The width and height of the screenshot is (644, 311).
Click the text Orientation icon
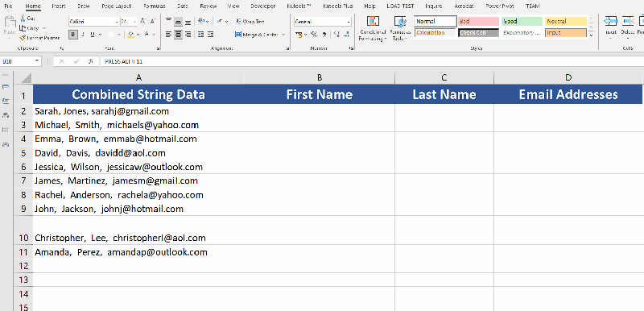click(201, 22)
